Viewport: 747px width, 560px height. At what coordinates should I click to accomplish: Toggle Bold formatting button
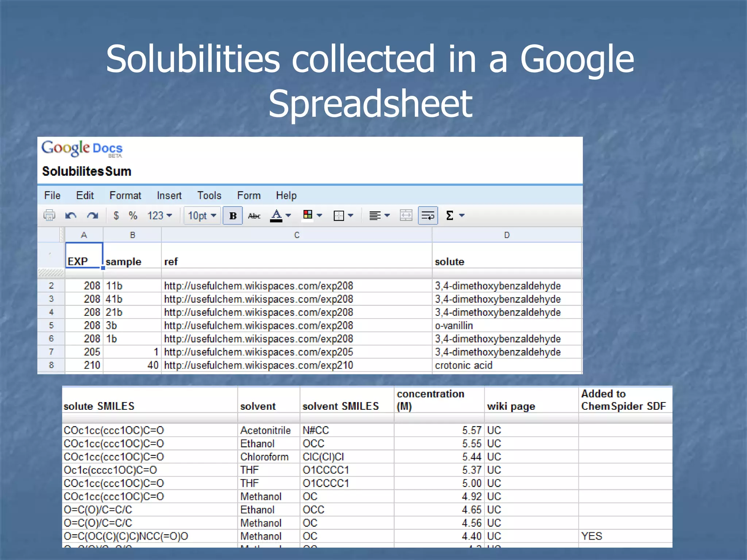coord(233,215)
